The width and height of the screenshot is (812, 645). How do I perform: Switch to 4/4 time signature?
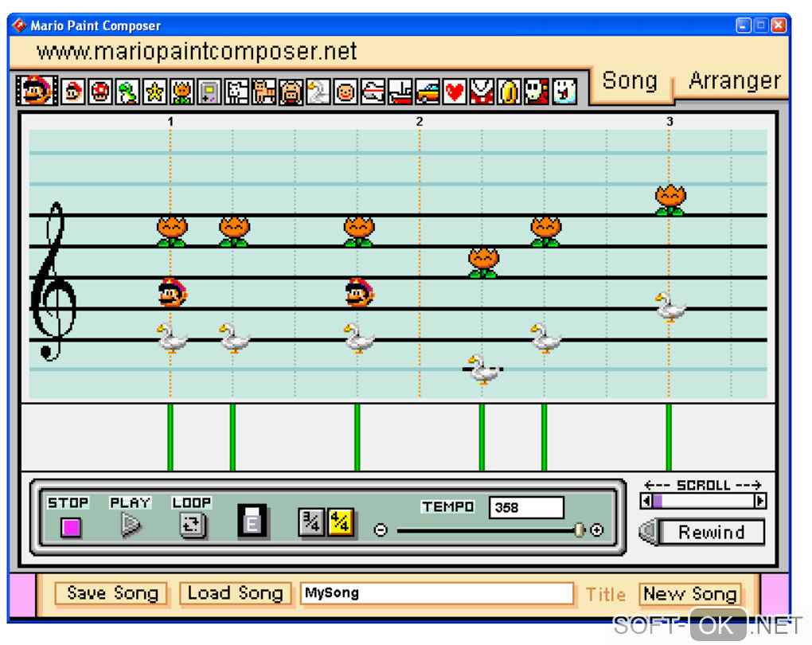pos(341,522)
